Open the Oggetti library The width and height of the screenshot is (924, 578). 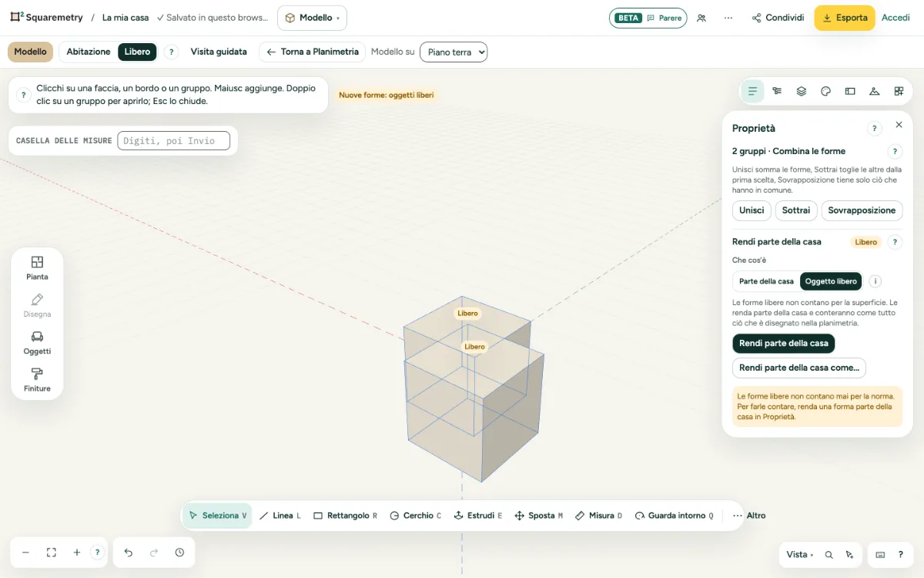coord(37,342)
